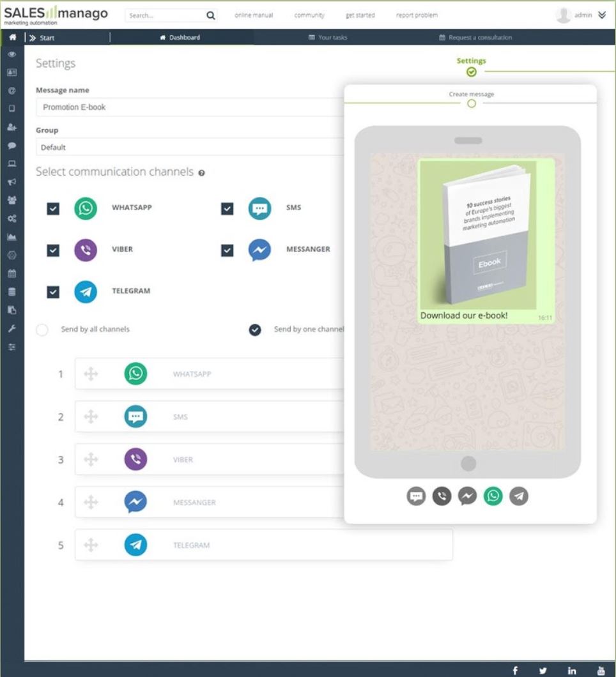Uncheck the WhatsApp channel checkbox
Image resolution: width=616 pixels, height=677 pixels.
pos(54,209)
